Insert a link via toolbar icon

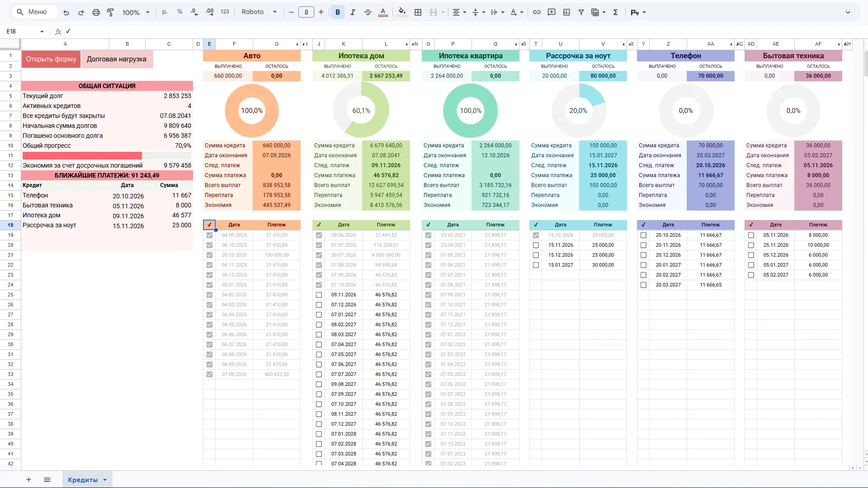coord(537,12)
